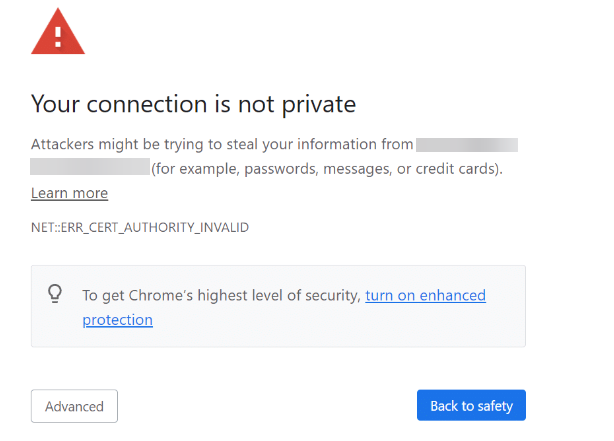
Task: Open the Learn more link
Action: 69,193
